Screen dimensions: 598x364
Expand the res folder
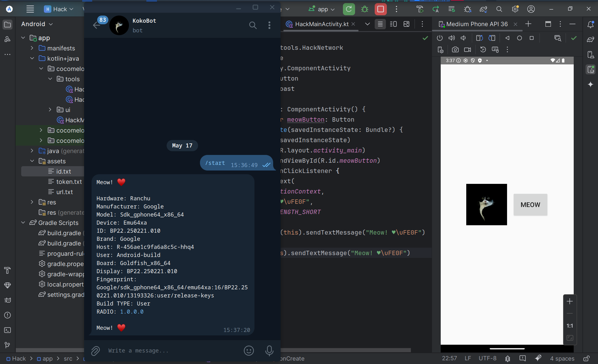tap(32, 202)
